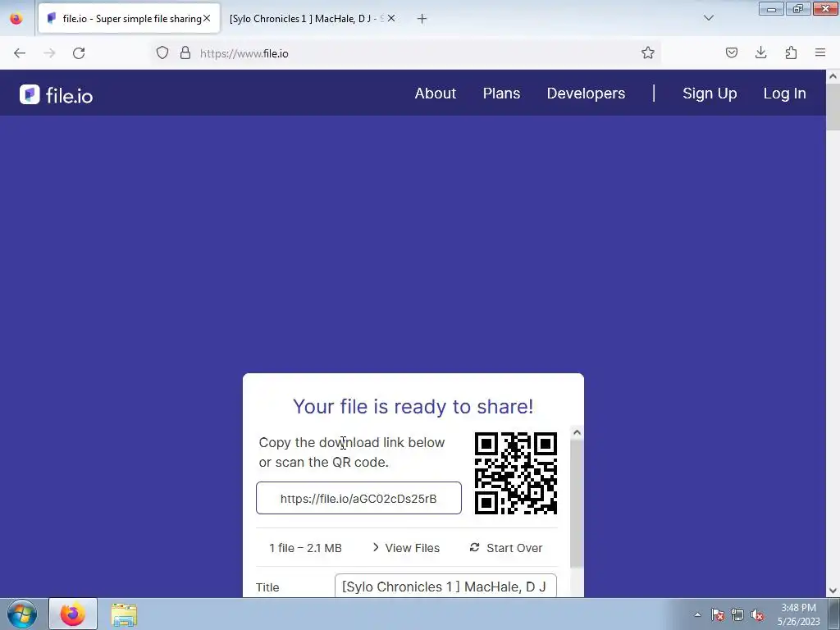Image resolution: width=840 pixels, height=630 pixels.
Task: Reload the page with refresh icon
Action: pos(79,53)
